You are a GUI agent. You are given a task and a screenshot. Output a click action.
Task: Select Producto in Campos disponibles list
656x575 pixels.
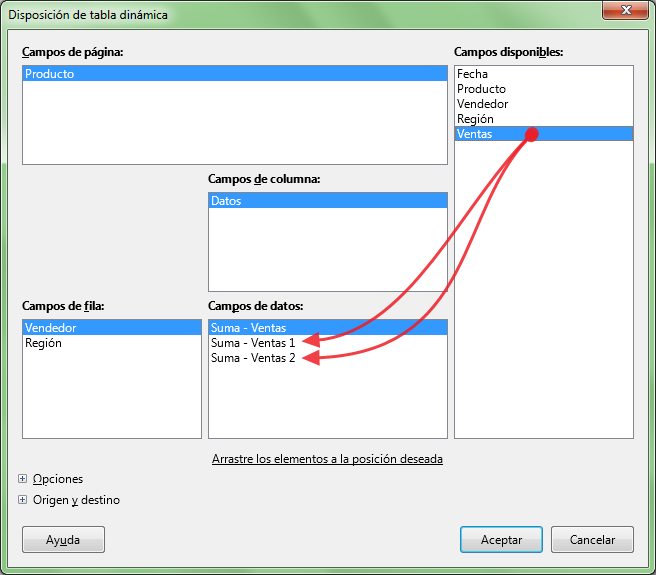click(481, 89)
